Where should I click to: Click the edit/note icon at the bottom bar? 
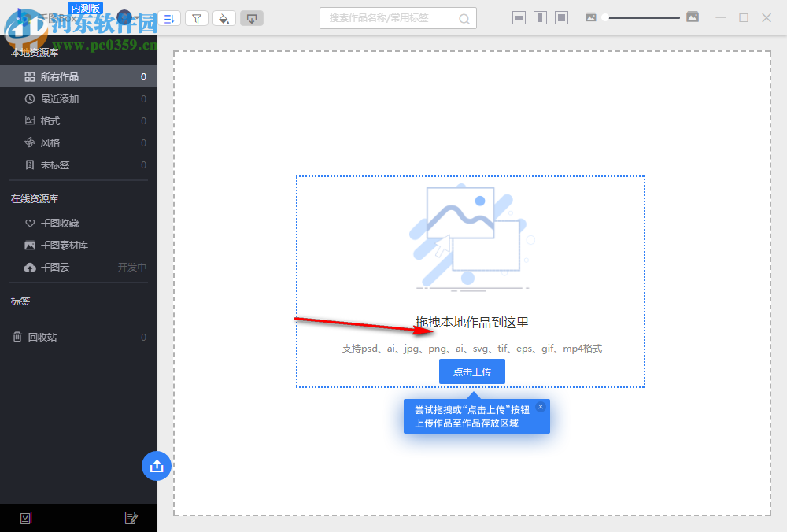[x=131, y=518]
